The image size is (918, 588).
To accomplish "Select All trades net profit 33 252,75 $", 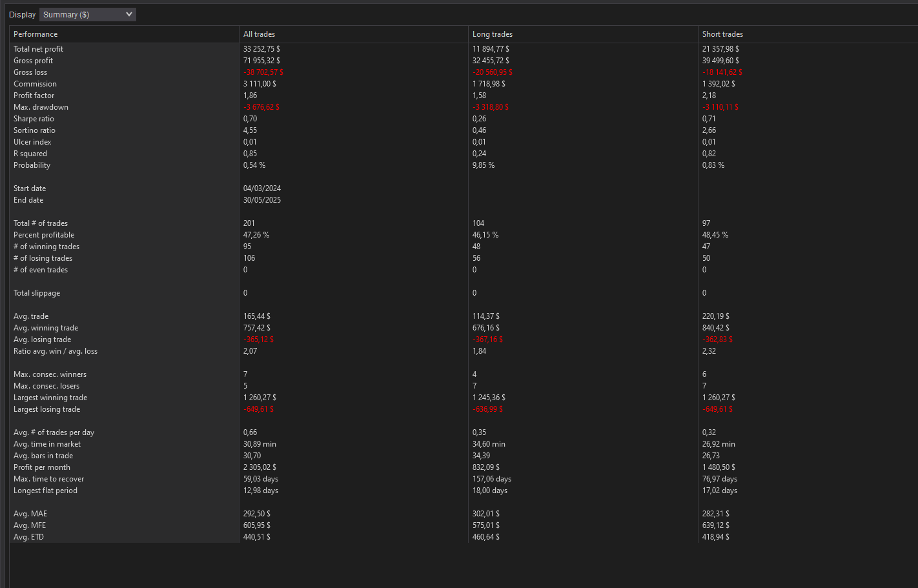I will tap(261, 49).
